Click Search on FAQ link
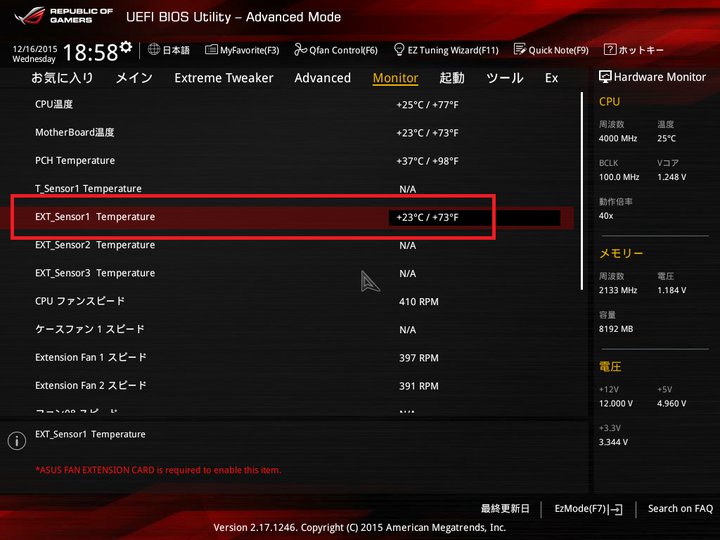The width and height of the screenshot is (720, 540). point(680,509)
